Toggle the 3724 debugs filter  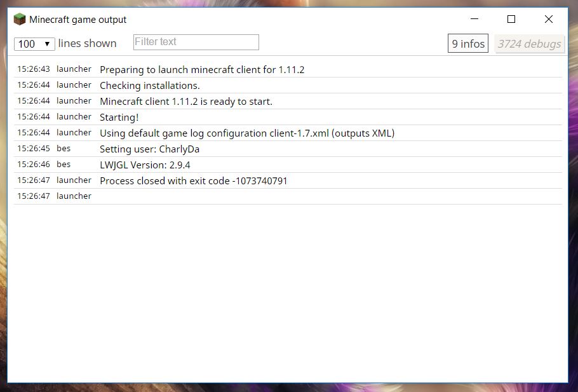click(529, 44)
